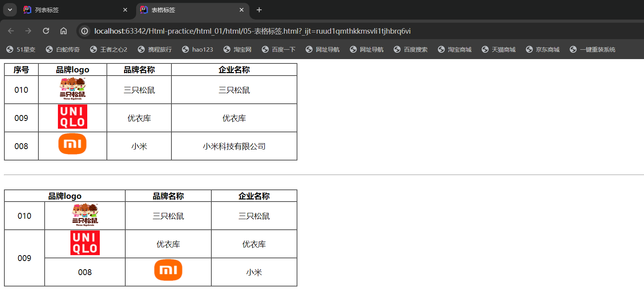This screenshot has width=644, height=306.
Task: Click Three Squirrels logo in the second table
Action: (x=85, y=215)
